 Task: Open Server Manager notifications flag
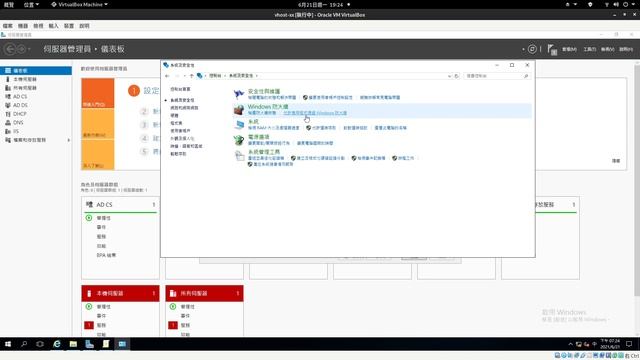point(552,49)
